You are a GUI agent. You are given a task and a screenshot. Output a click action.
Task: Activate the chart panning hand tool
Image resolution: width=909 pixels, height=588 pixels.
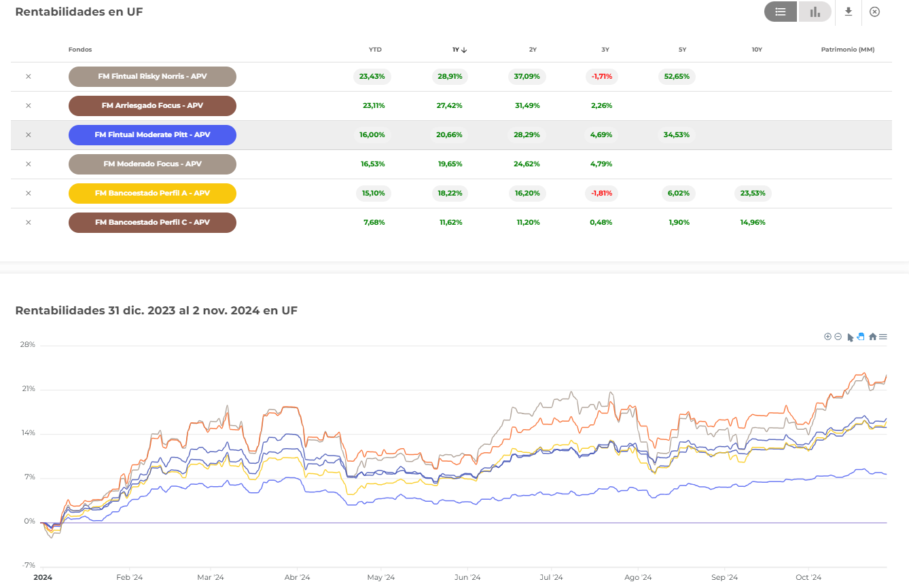861,336
